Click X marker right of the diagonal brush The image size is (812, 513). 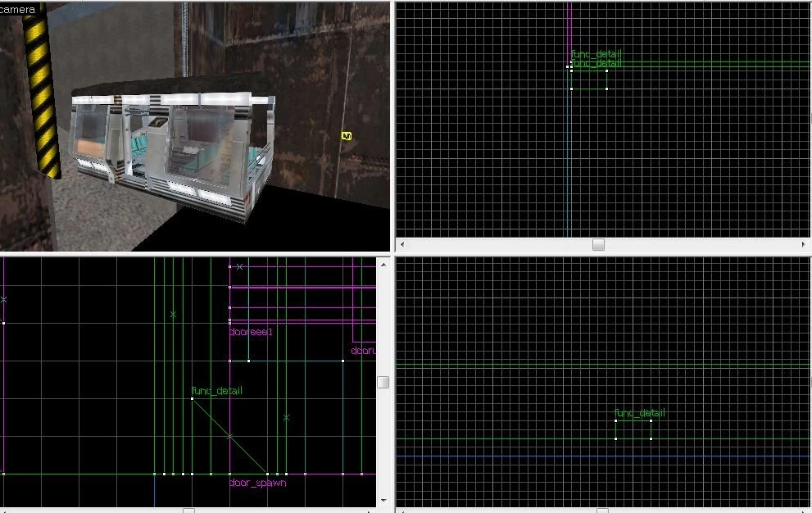pos(287,417)
